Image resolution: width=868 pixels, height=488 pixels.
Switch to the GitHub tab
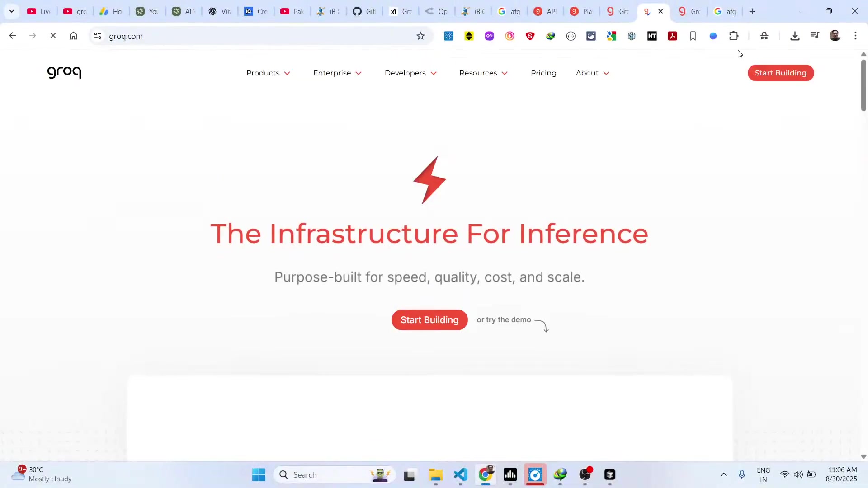[364, 11]
